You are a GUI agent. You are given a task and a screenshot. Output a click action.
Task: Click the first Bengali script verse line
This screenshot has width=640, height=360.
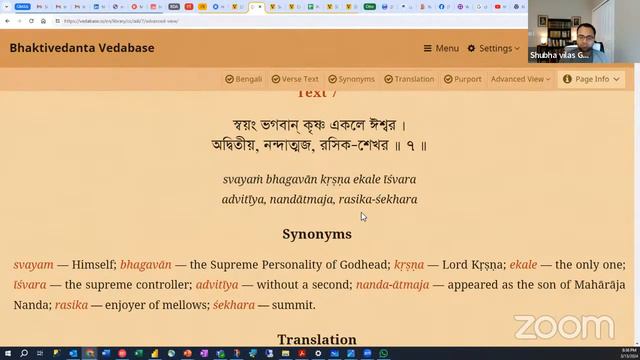[x=320, y=125]
